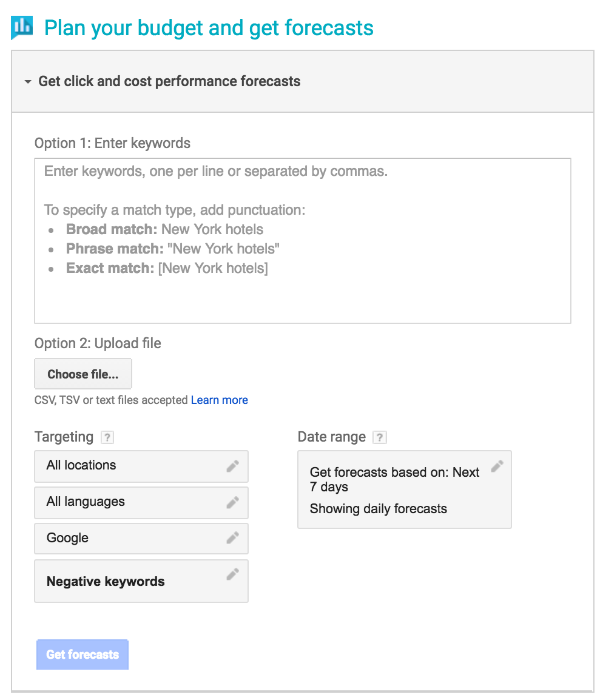Open Date range help question mark
Screen dimensions: 603x700
[x=379, y=437]
